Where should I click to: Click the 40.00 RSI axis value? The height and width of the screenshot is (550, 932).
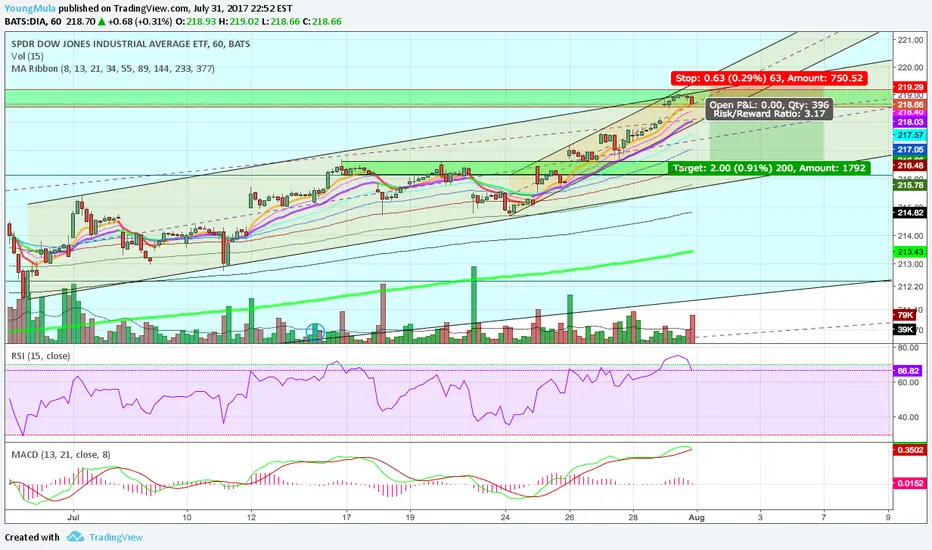[908, 417]
